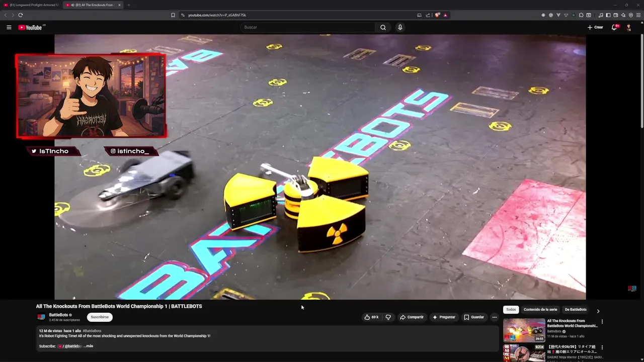Screen dimensions: 644x362
Task: Open the BattleBots channel avatar
Action: pyautogui.click(x=41, y=317)
